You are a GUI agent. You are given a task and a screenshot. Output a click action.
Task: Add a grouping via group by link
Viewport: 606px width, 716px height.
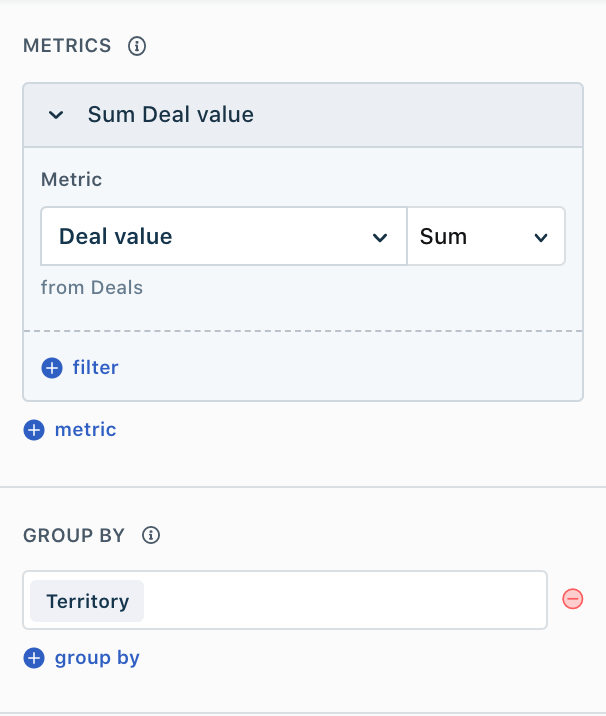[97, 658]
